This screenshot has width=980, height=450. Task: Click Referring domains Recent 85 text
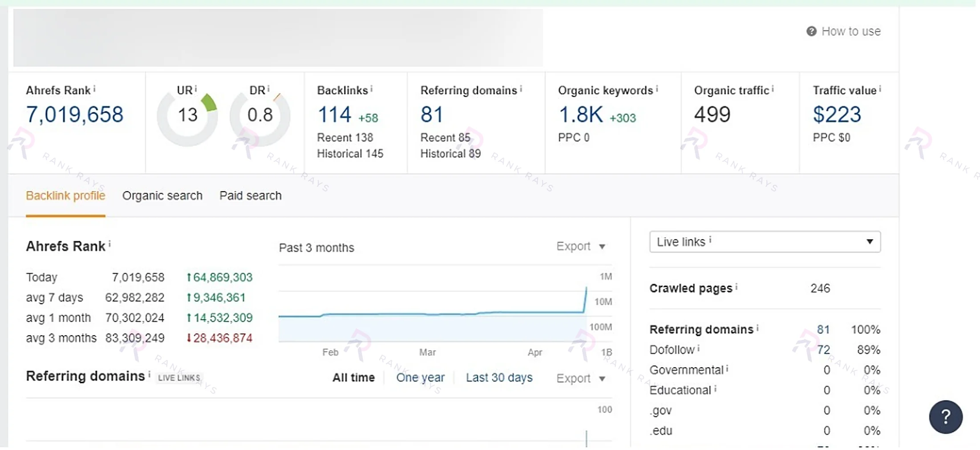coord(445,138)
